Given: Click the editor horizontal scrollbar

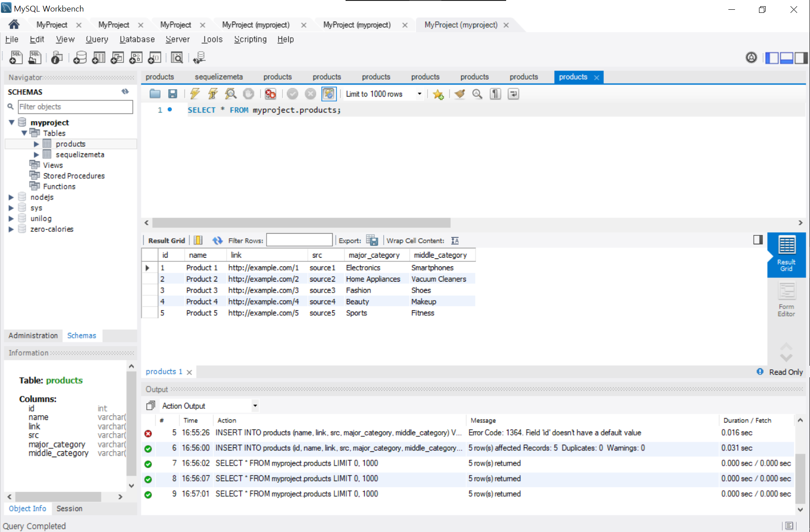Looking at the screenshot, I should (x=301, y=223).
